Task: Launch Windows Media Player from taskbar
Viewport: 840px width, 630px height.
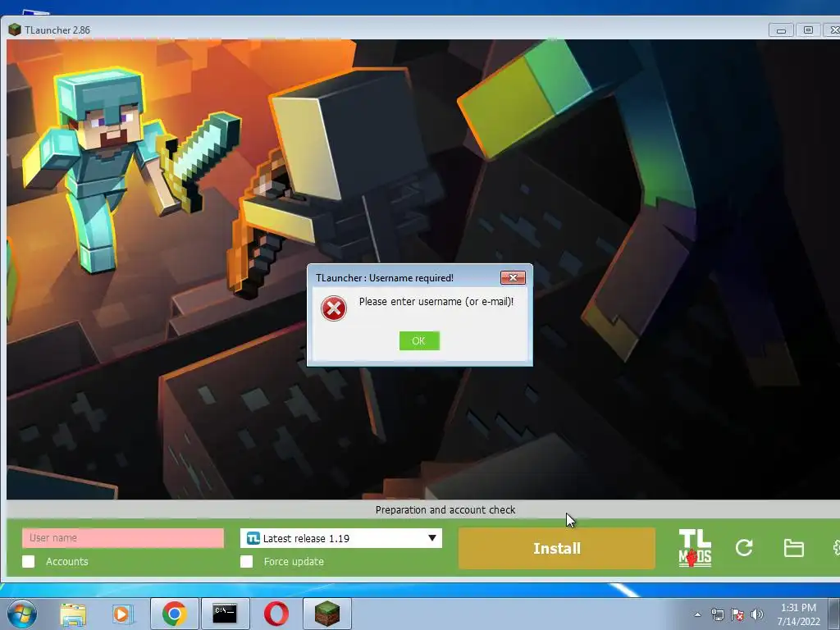Action: pos(122,614)
